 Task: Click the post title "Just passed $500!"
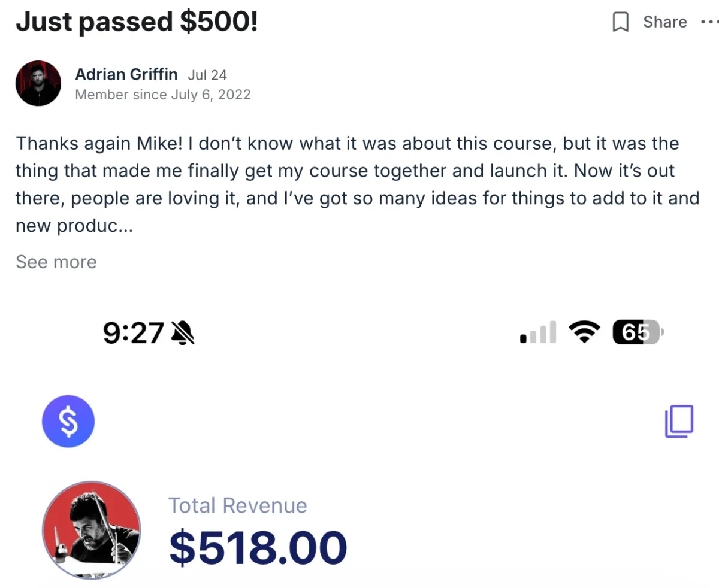point(137,22)
